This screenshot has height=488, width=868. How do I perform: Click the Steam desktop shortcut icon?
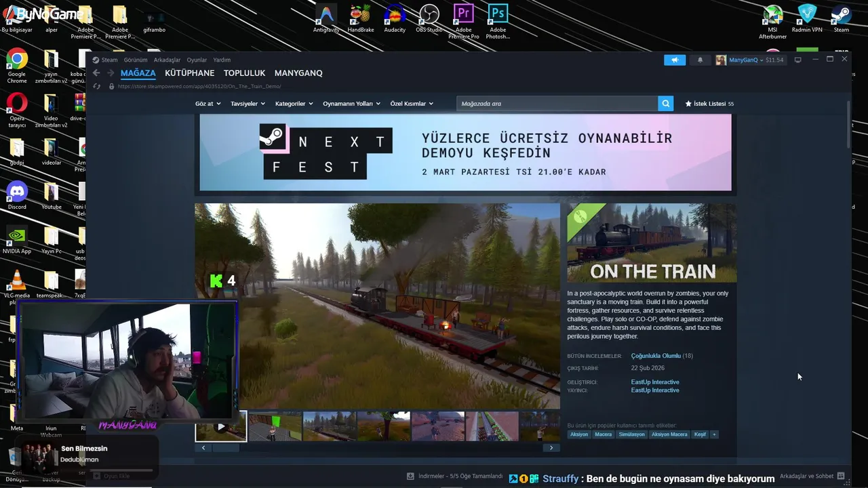coord(842,18)
